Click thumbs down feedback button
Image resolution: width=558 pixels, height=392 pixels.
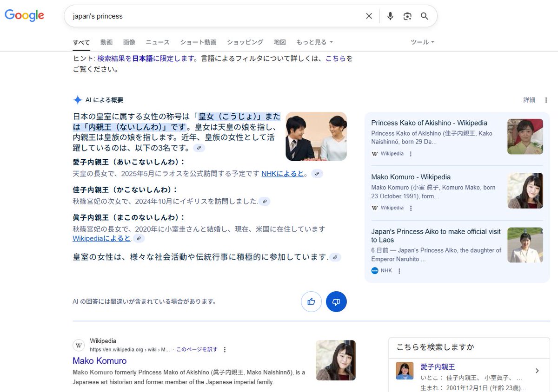click(x=336, y=301)
